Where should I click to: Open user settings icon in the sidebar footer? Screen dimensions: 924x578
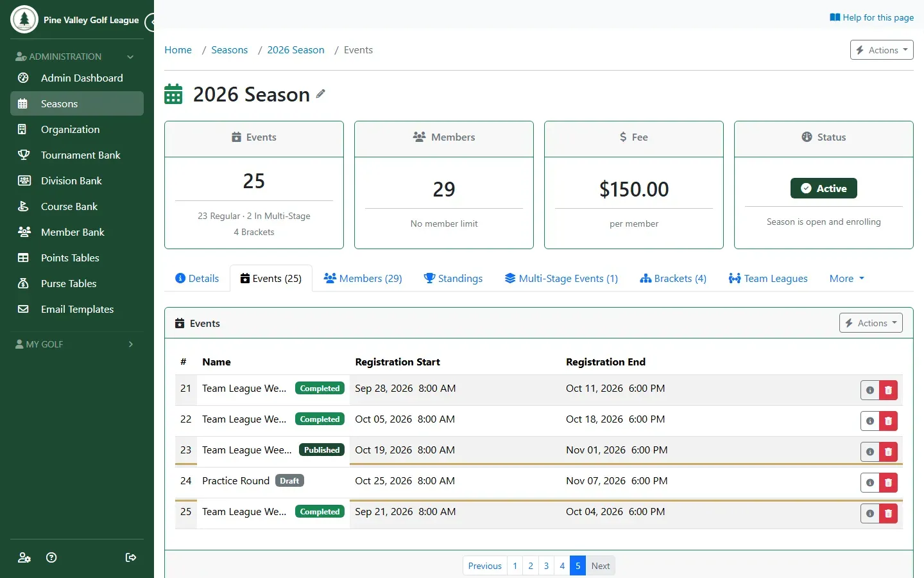[24, 557]
